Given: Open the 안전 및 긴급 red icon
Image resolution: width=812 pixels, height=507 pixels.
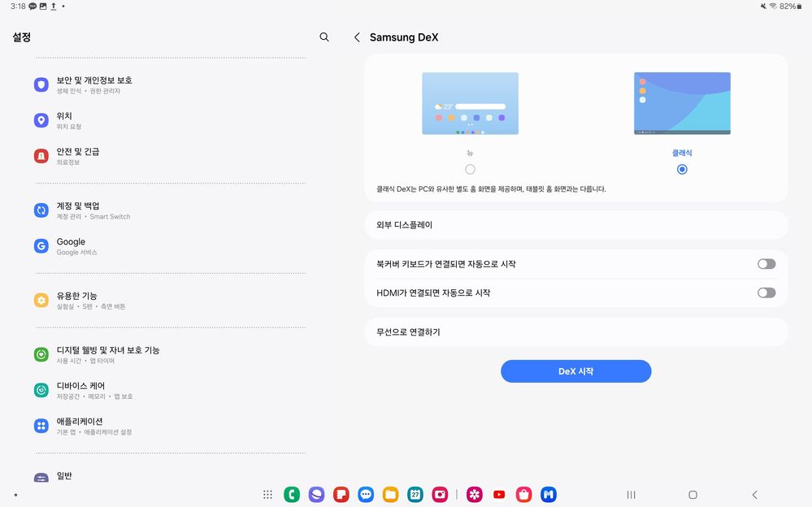Looking at the screenshot, I should click(x=41, y=156).
